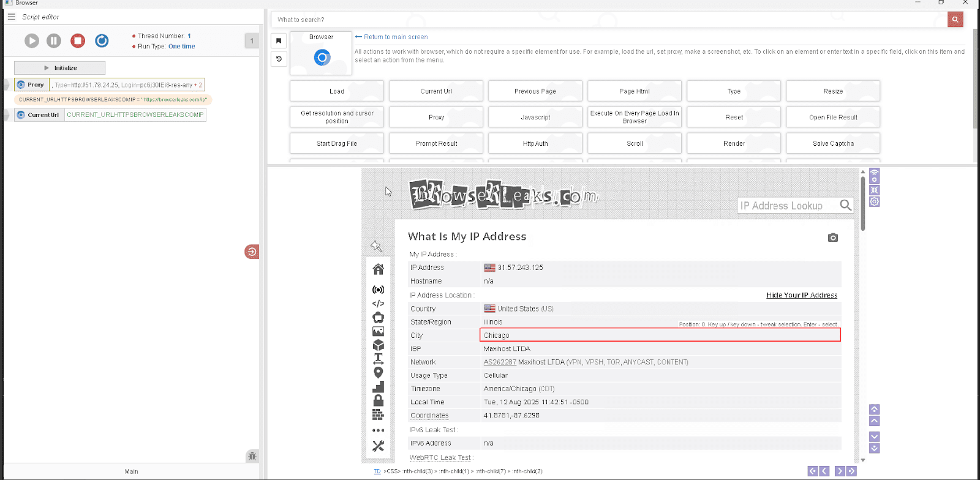Click the camera screenshot icon on page
This screenshot has width=980, height=480.
tap(832, 238)
